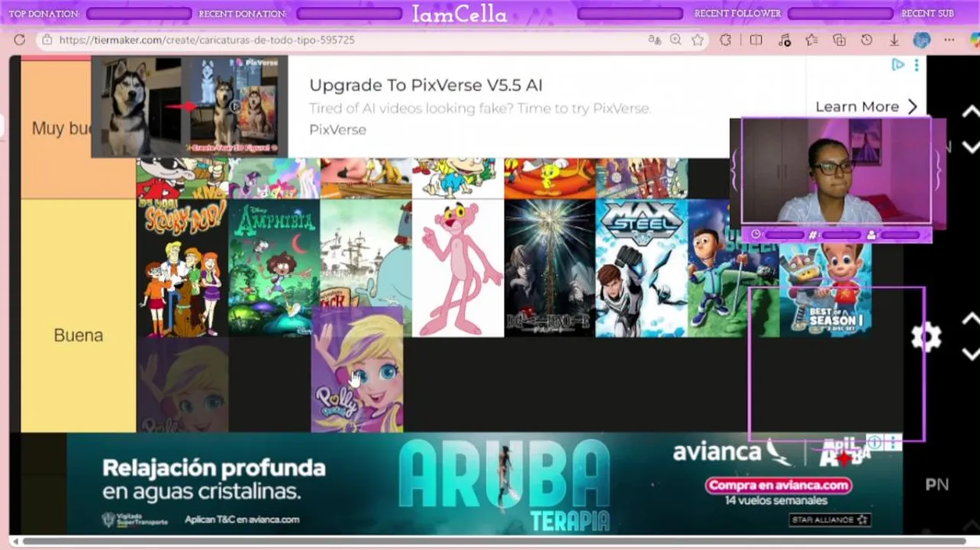Viewport: 980px width, 550px height.
Task: Move the Buena row up with arrow
Action: [969, 319]
